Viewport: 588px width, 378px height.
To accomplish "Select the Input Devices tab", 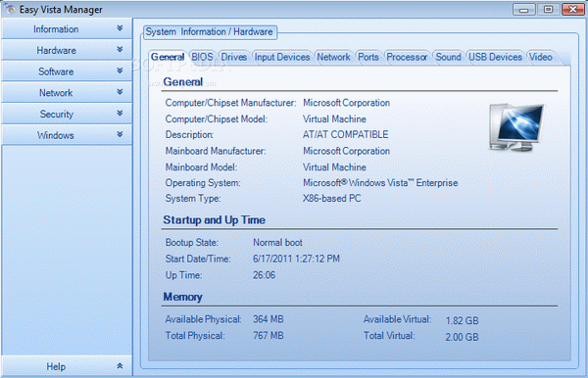I will tap(282, 58).
